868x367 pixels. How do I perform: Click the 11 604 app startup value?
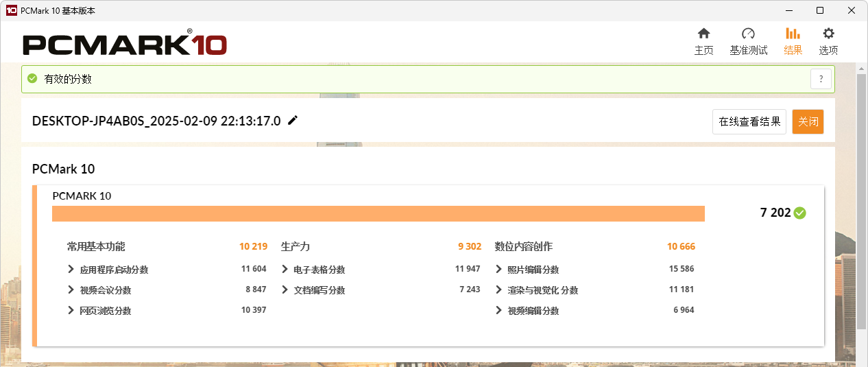point(254,269)
